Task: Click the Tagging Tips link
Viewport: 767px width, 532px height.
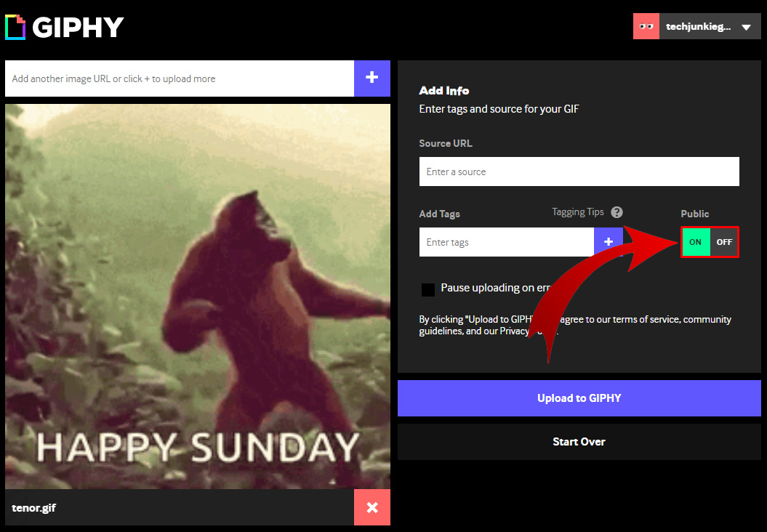Action: coord(578,212)
